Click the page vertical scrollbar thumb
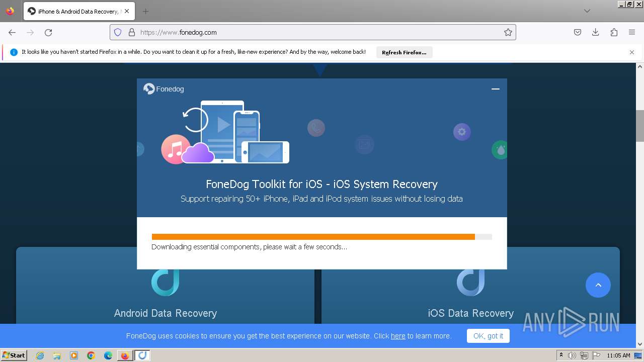 [x=640, y=126]
